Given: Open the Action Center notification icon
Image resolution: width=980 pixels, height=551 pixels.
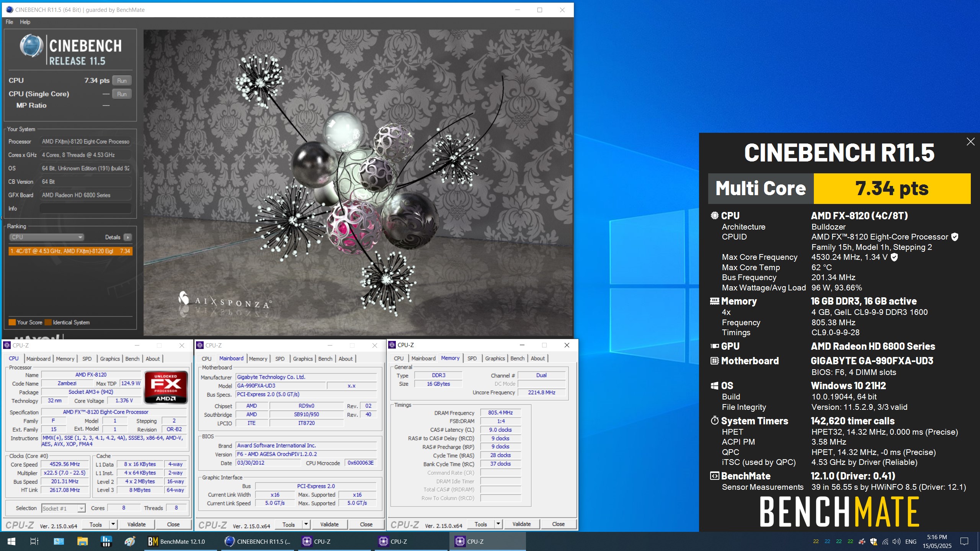Looking at the screenshot, I should tap(964, 541).
